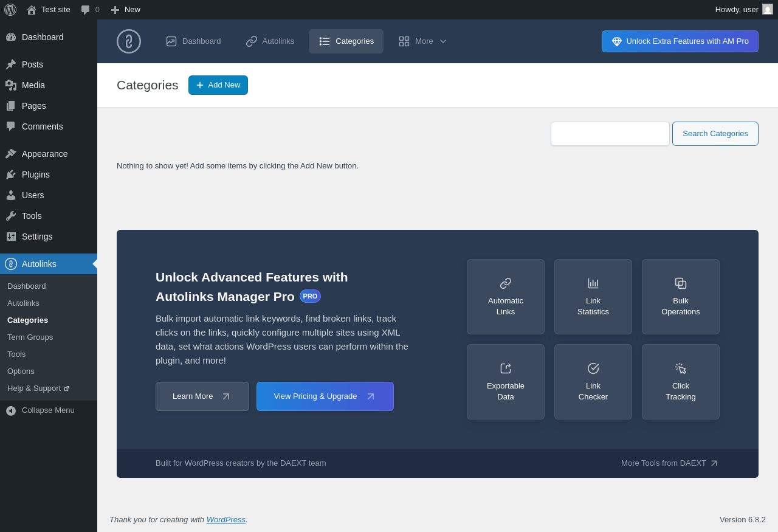
Task: Open the Media library menu item
Action: [49, 85]
